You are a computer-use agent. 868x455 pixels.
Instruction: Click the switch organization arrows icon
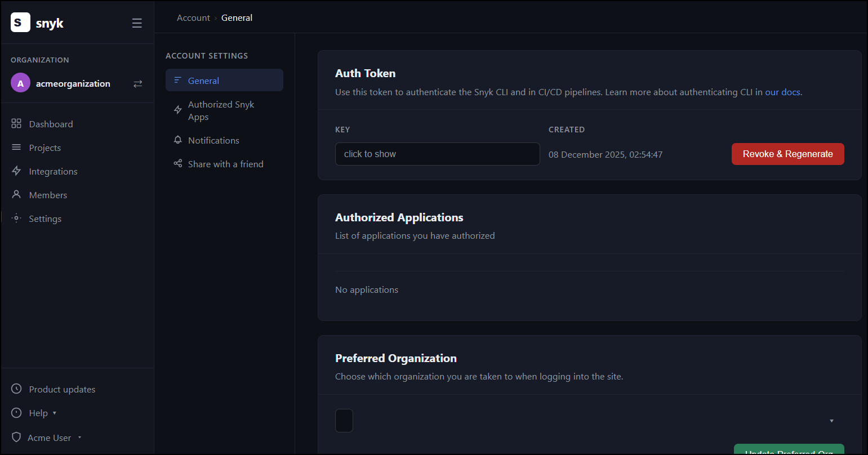coord(137,84)
